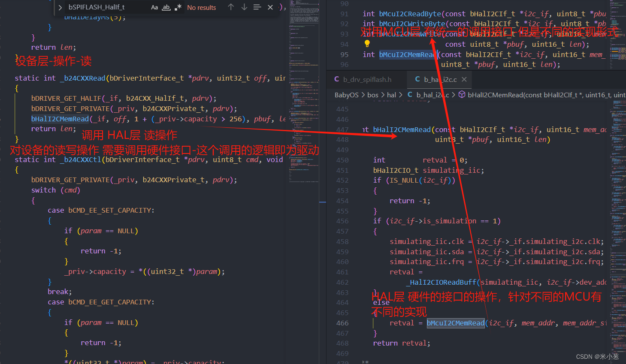Click the C file icon on b_drv_spiflash.h tab
Screen dimensions: 626x364
(337, 79)
